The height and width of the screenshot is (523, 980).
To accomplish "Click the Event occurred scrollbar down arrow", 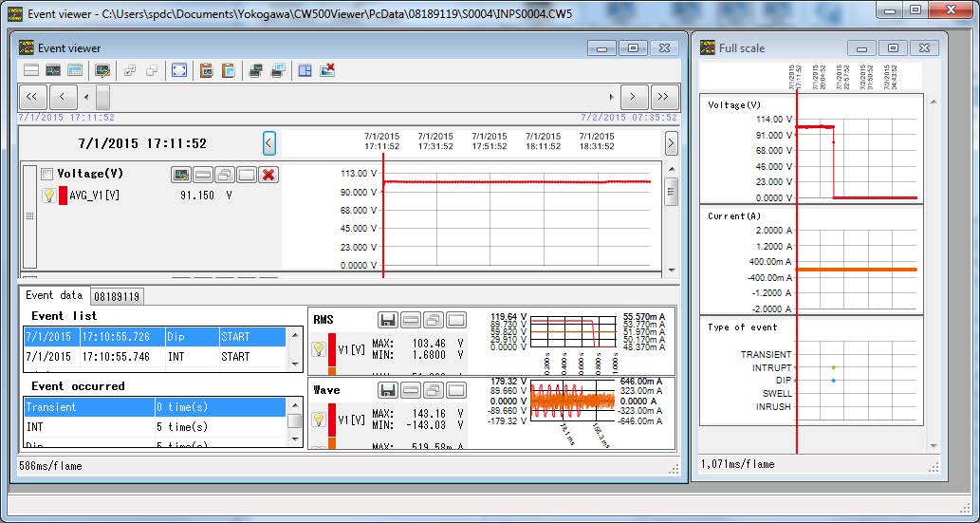I will tap(294, 439).
